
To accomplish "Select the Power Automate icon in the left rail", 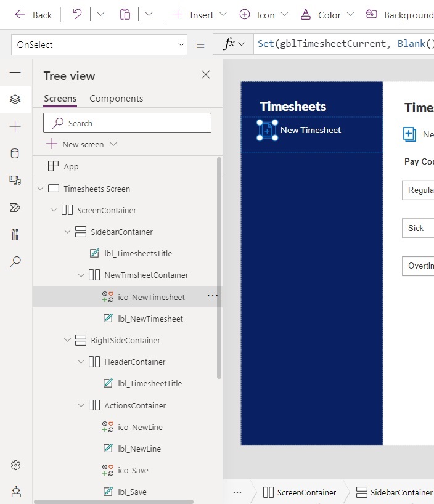I will pyautogui.click(x=15, y=208).
